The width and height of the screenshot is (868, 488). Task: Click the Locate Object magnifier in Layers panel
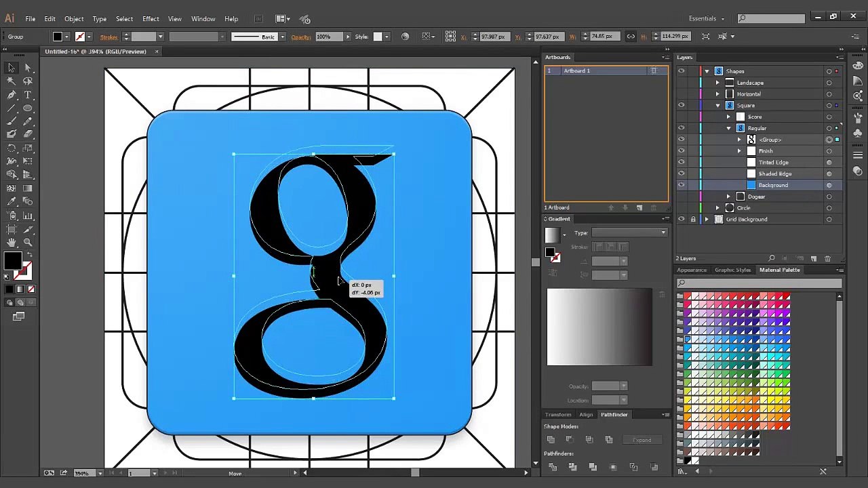click(x=771, y=258)
